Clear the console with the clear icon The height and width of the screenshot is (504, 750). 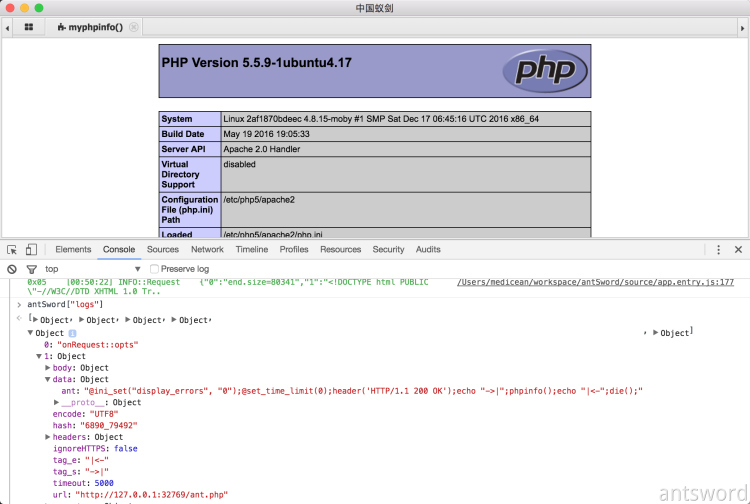12,269
